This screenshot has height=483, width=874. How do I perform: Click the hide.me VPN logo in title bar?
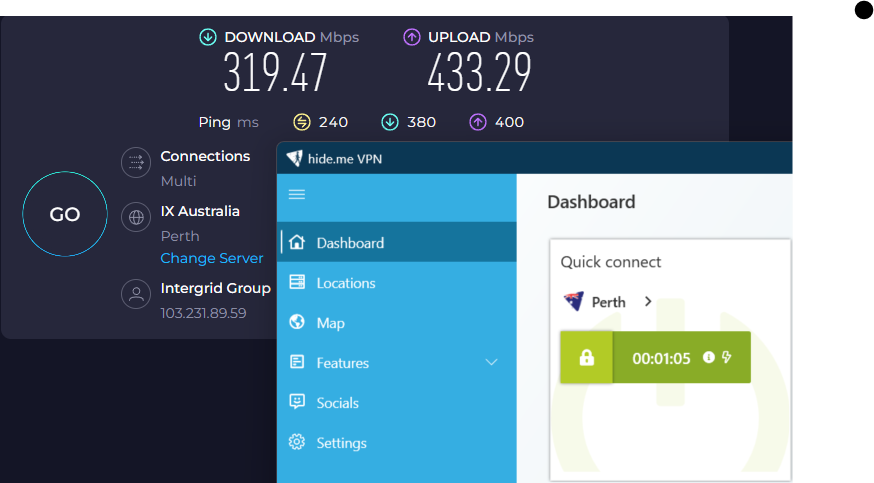pyautogui.click(x=294, y=159)
